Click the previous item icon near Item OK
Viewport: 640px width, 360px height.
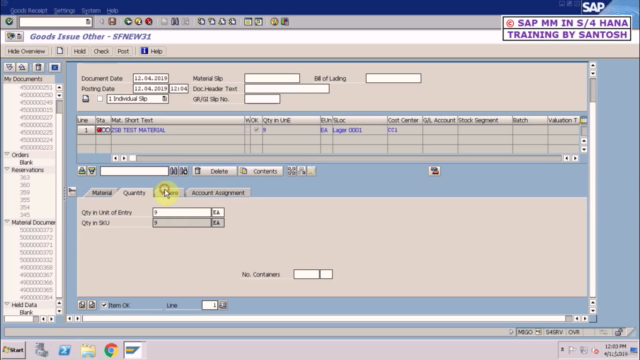coord(82,305)
